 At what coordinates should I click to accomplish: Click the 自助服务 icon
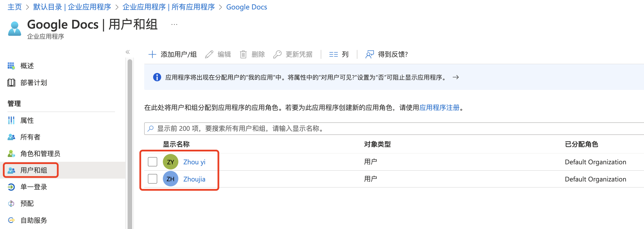(x=11, y=220)
